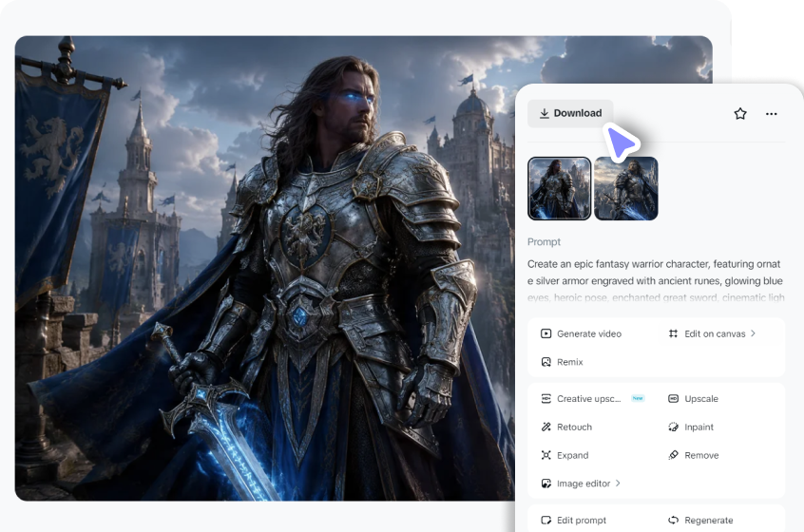
Task: Open the Image editor label
Action: coord(584,484)
